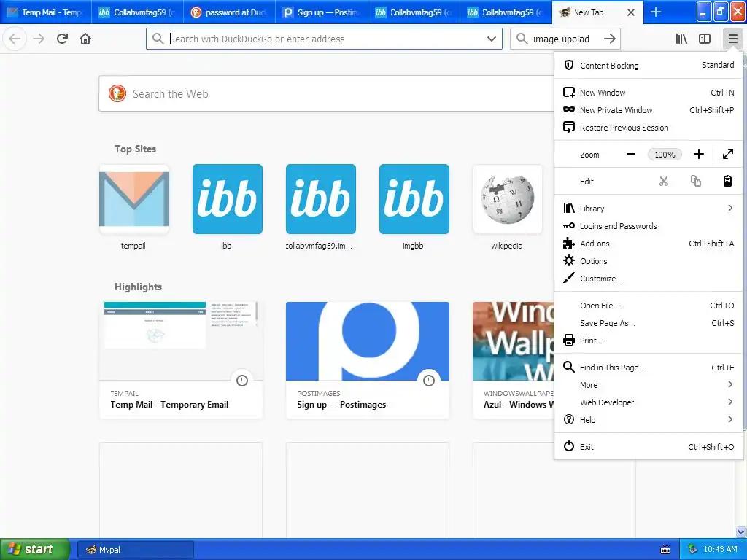Viewport: 747px width, 560px height.
Task: Click the keyboard icon in taskbar
Action: (x=665, y=550)
